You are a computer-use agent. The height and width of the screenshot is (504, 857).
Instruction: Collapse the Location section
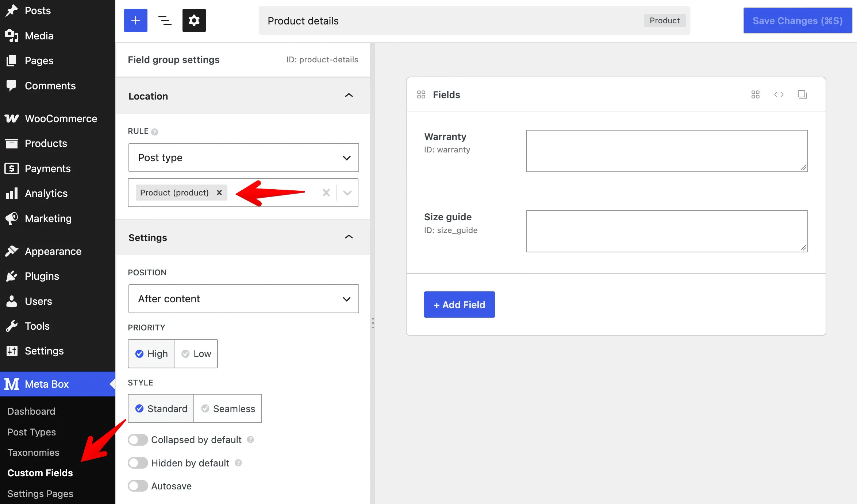349,96
